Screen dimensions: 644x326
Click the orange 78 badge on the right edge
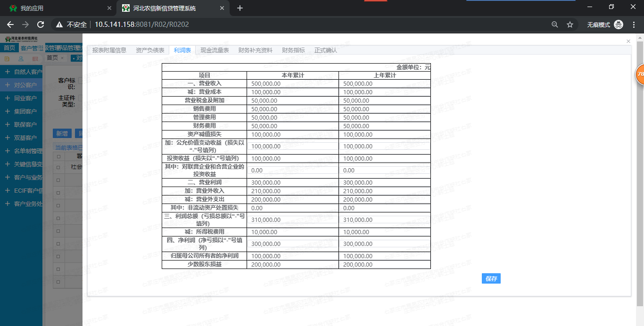pos(640,74)
